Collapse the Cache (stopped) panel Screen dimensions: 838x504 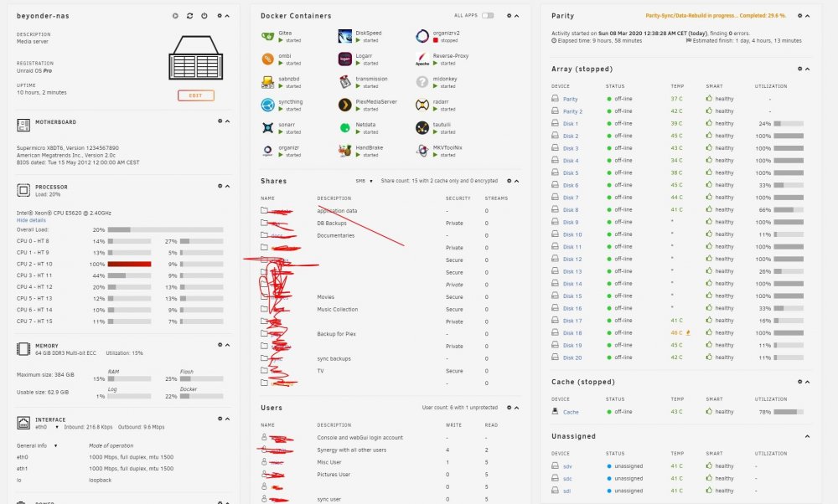pos(808,382)
